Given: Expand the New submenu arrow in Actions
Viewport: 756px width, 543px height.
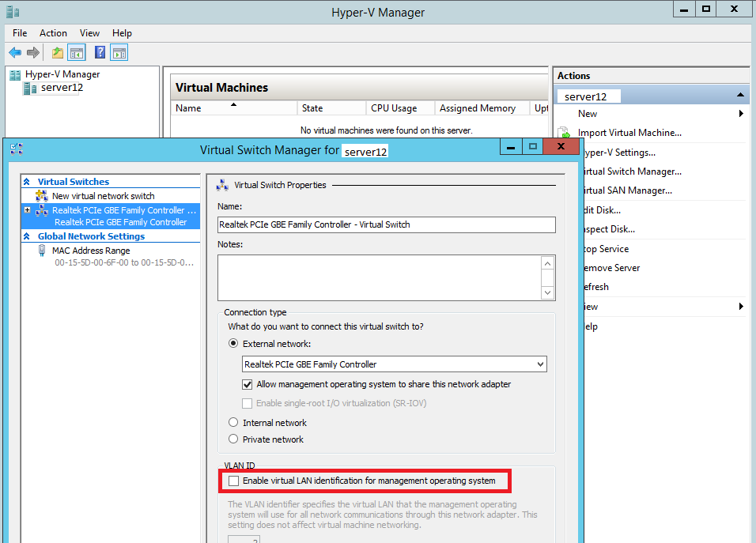Looking at the screenshot, I should coord(741,114).
